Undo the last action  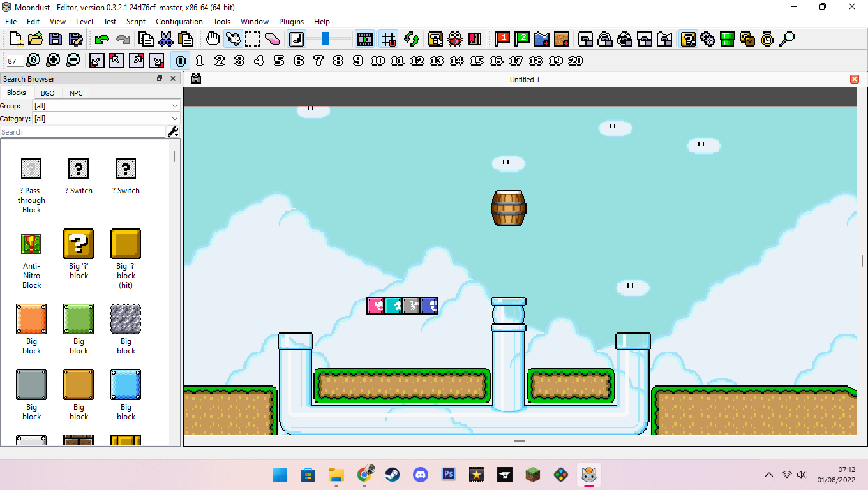[x=102, y=40]
